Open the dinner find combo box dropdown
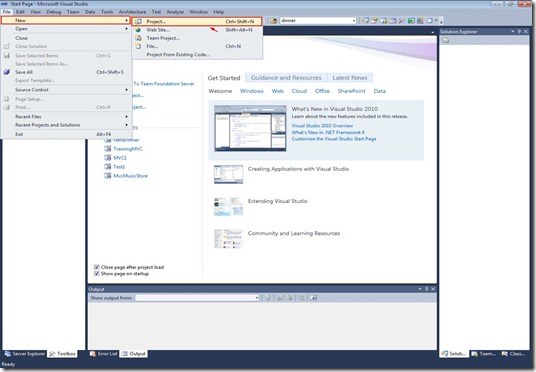 point(354,21)
